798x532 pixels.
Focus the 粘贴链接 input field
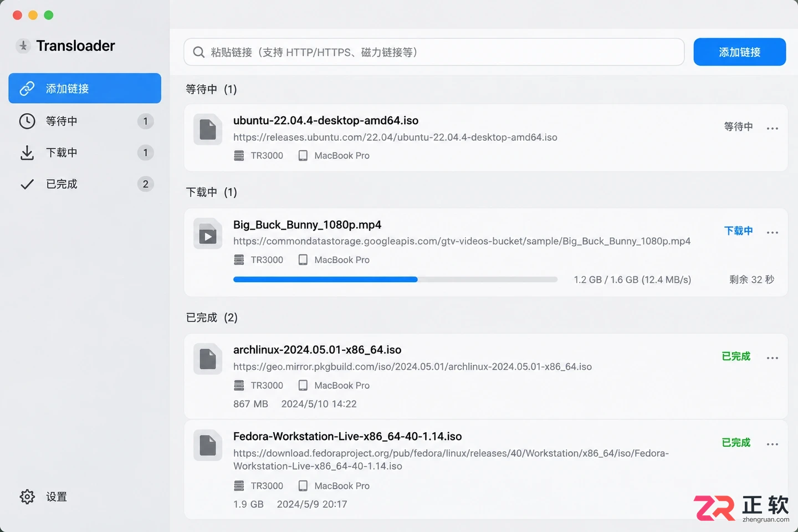point(434,52)
